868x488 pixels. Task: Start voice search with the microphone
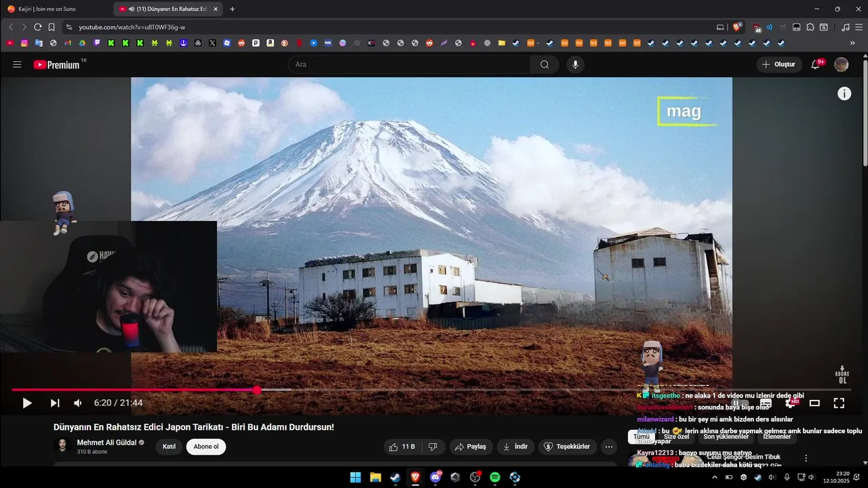coord(576,64)
